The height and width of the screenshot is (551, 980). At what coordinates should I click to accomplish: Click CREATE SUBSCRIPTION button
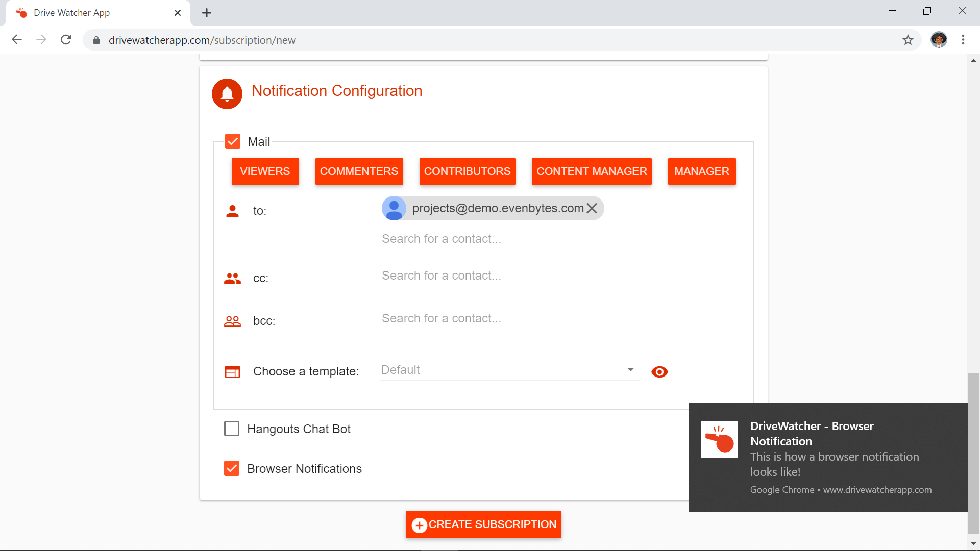tap(483, 524)
